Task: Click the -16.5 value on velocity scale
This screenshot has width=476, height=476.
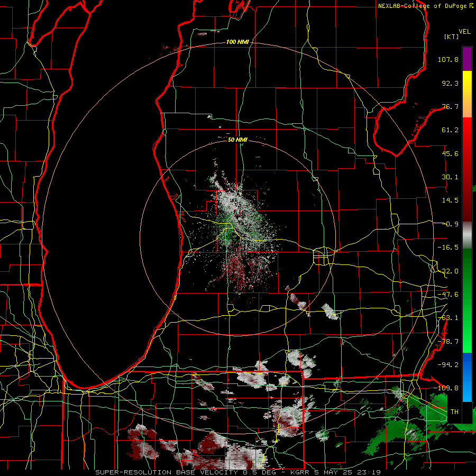Action: (448, 248)
